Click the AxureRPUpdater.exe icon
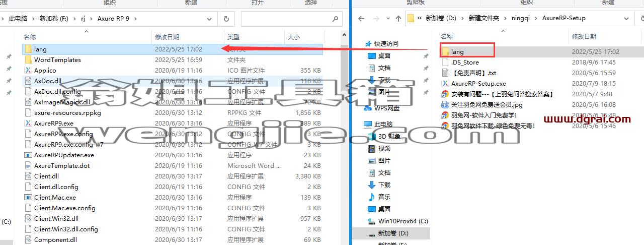The height and width of the screenshot is (245, 644). coord(28,155)
